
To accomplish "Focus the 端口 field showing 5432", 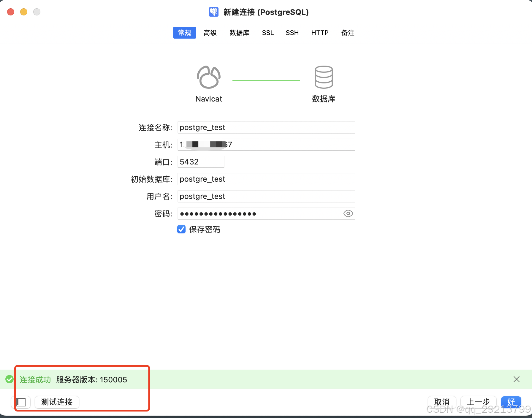I will [201, 162].
